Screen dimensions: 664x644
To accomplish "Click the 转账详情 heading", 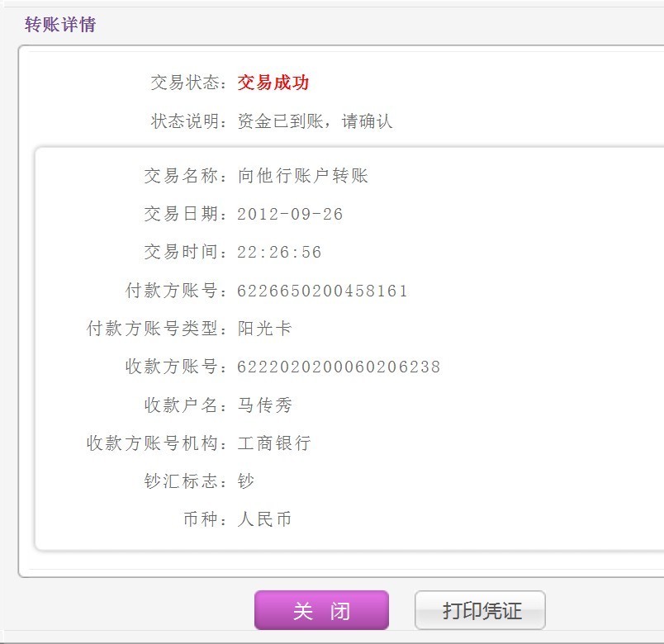I will pos(60,25).
